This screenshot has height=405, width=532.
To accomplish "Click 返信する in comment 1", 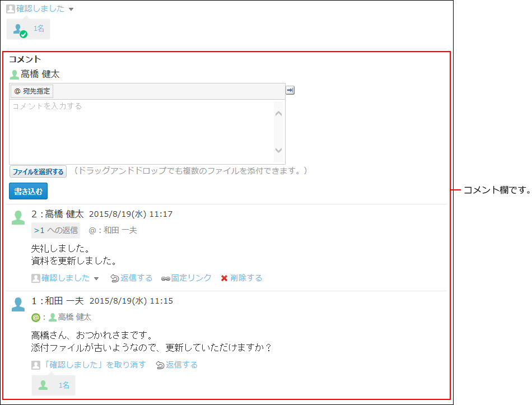I will click(x=182, y=365).
